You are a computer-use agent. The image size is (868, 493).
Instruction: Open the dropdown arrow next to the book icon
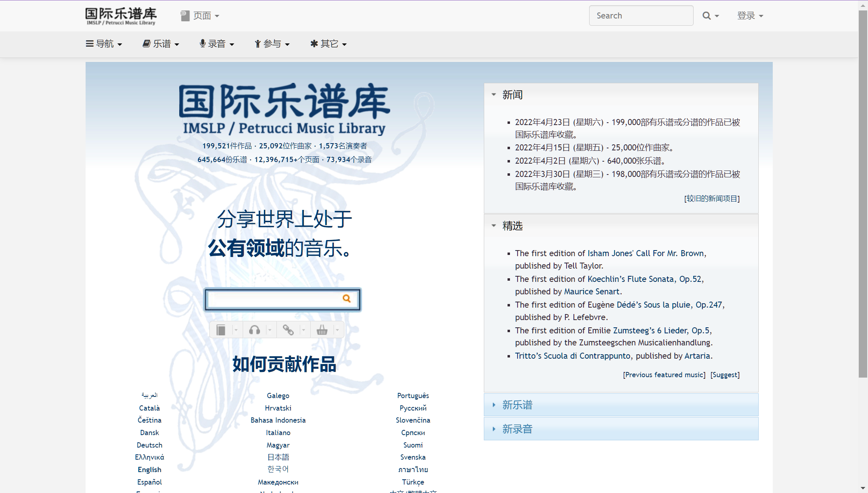tap(236, 330)
